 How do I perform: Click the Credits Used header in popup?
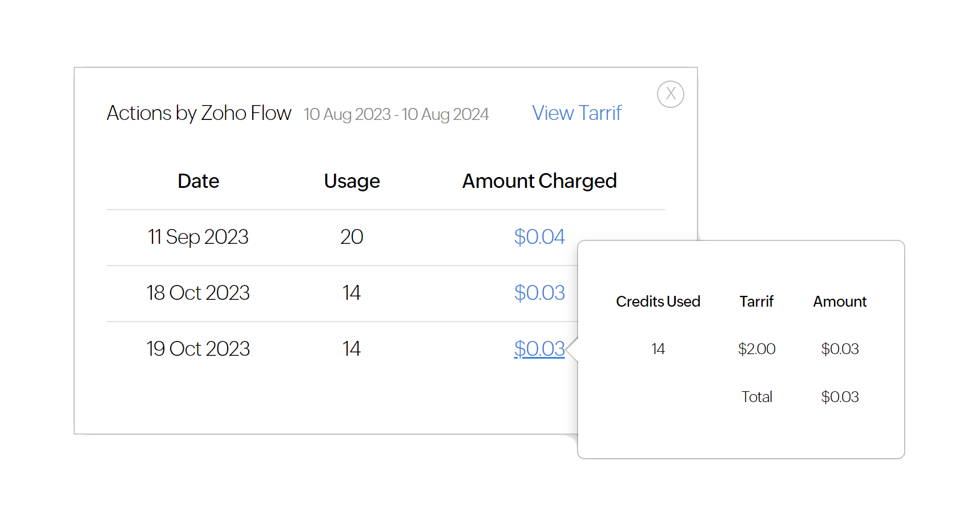point(658,302)
